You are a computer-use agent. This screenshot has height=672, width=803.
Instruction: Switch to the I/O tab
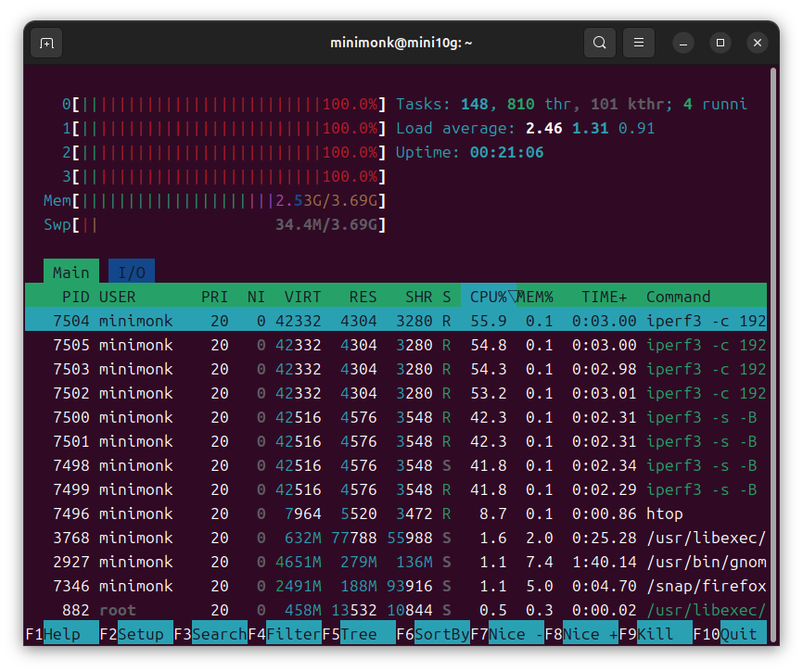click(x=132, y=272)
